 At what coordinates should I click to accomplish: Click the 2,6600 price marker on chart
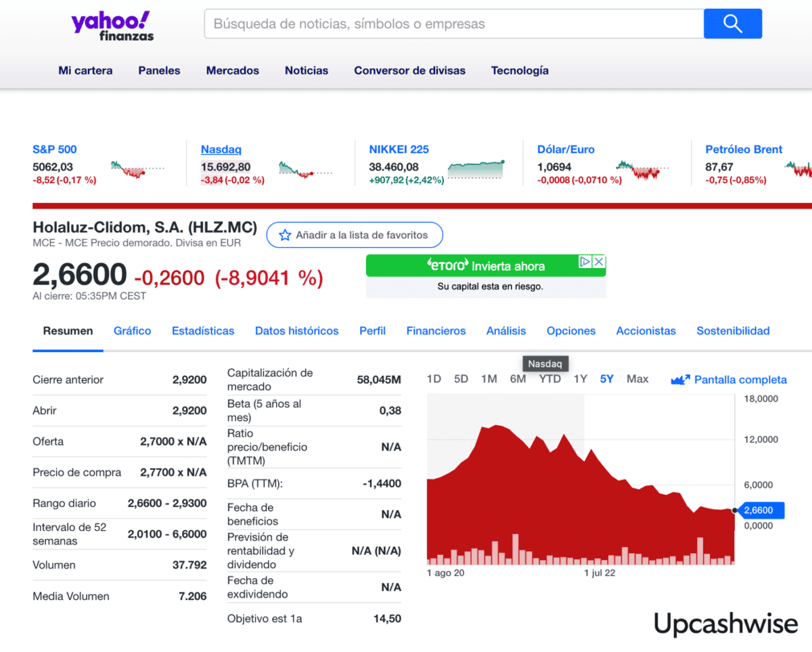coord(762,510)
